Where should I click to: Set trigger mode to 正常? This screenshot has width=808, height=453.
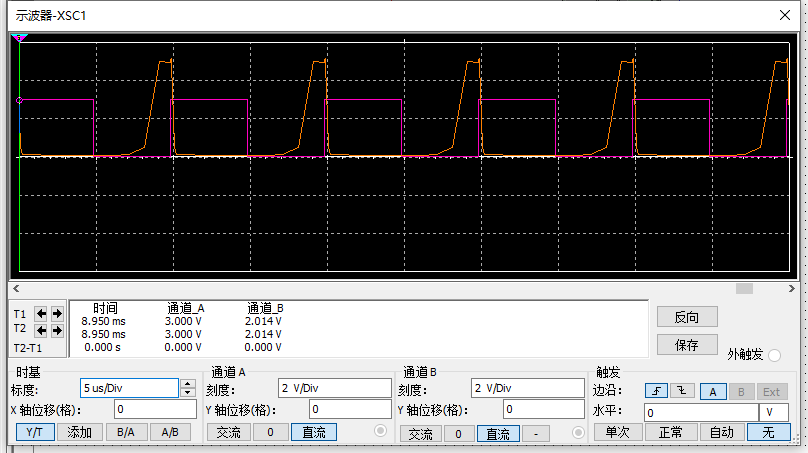[x=670, y=432]
